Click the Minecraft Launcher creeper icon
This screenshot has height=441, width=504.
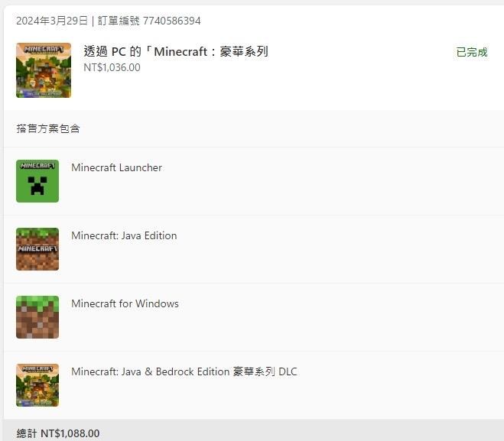[37, 181]
